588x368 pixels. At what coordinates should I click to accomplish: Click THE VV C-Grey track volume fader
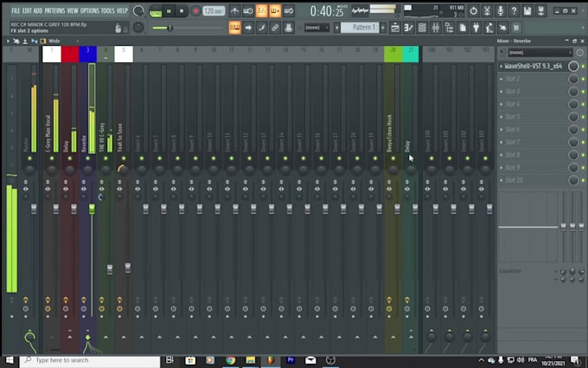tap(110, 269)
